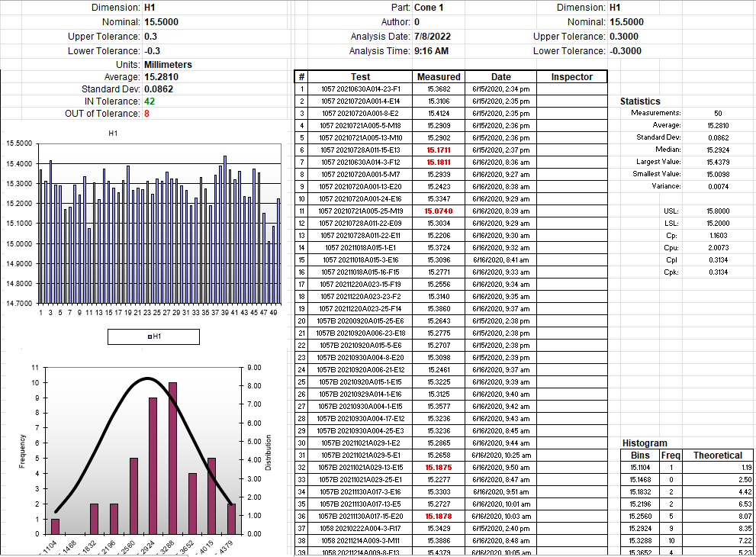This screenshot has width=756, height=557.
Task: Select date 6/16/2020, 10:25 am cell
Action: [501, 456]
